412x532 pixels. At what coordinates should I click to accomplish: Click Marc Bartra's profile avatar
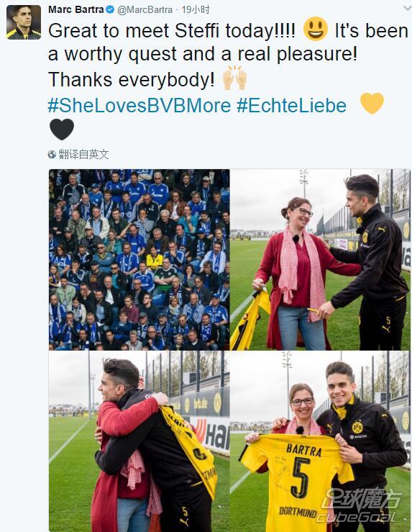point(24,22)
